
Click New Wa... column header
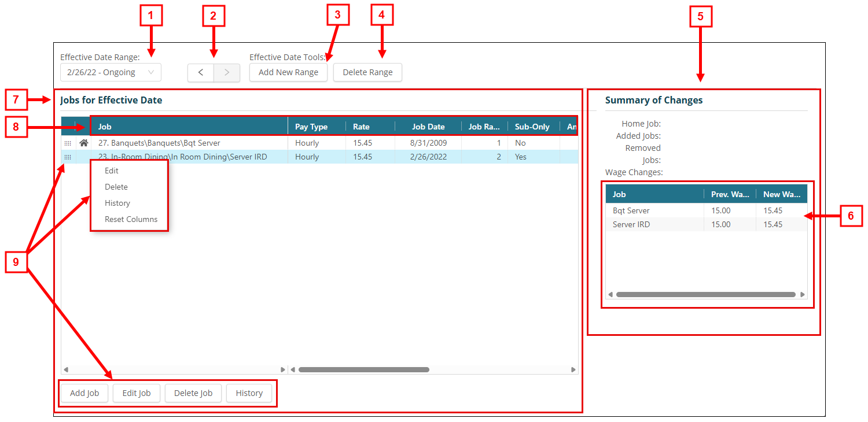tap(782, 194)
